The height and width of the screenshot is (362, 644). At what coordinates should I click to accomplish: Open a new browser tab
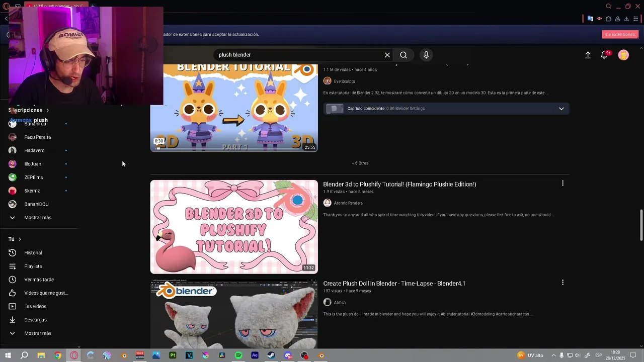coord(93,6)
